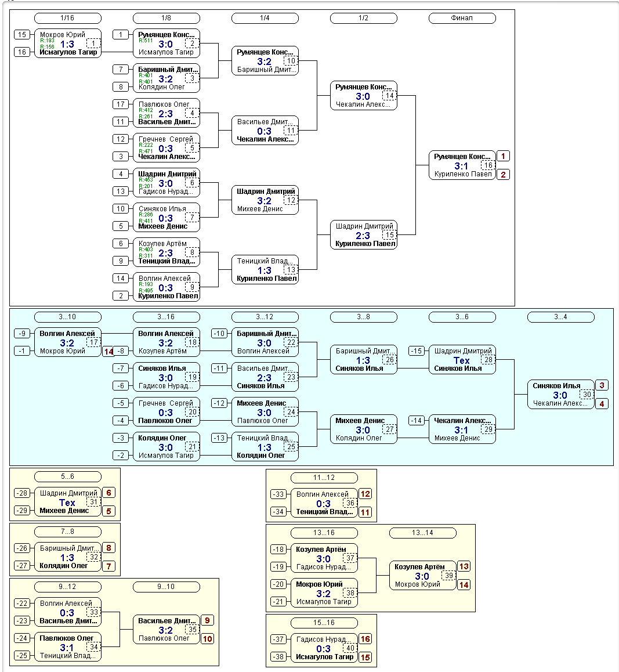Select the 1/16 round header
Viewport: 619px width, 672px height.
pyautogui.click(x=68, y=18)
